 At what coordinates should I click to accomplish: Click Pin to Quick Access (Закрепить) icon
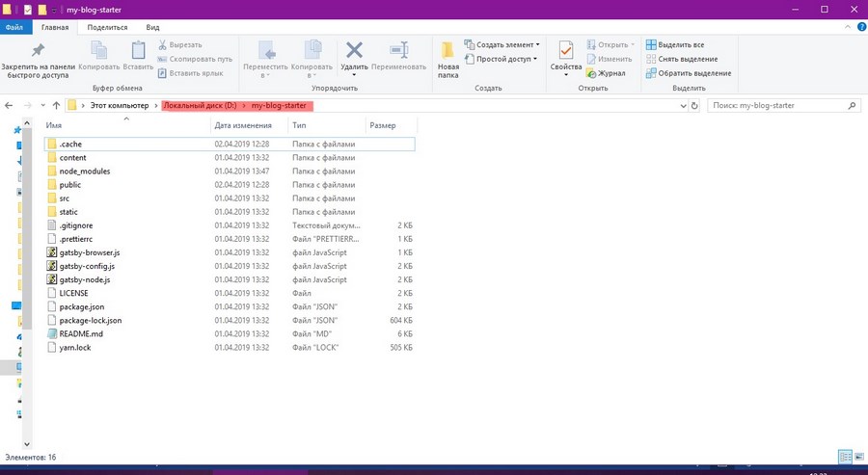[x=38, y=51]
